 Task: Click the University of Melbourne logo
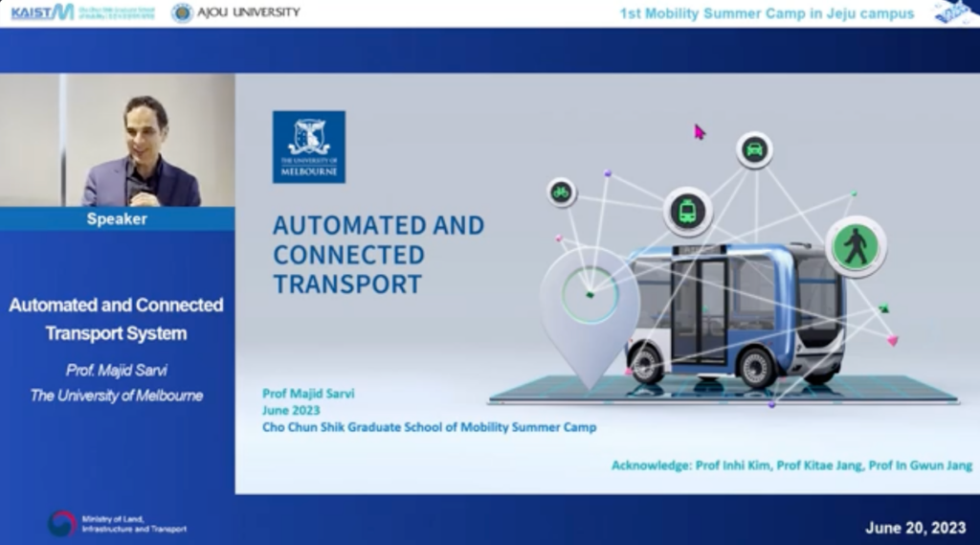[x=308, y=147]
